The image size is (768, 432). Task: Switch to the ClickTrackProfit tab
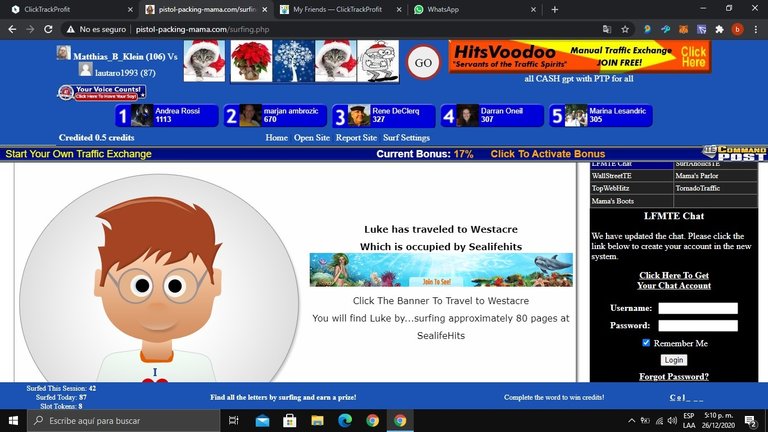pyautogui.click(x=72, y=9)
